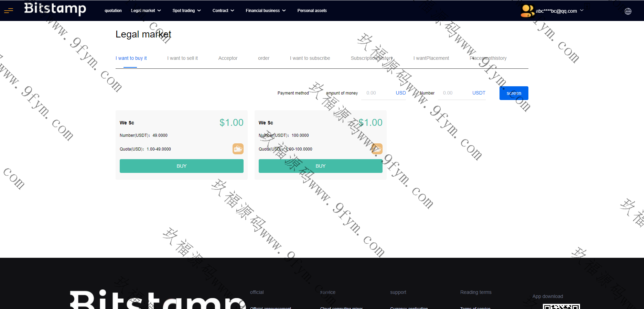Open the globe language selector
Image resolution: width=644 pixels, height=309 pixels.
628,11
